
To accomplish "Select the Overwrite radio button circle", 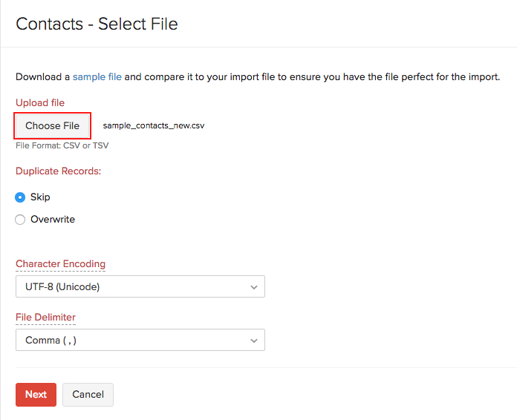I will [21, 220].
